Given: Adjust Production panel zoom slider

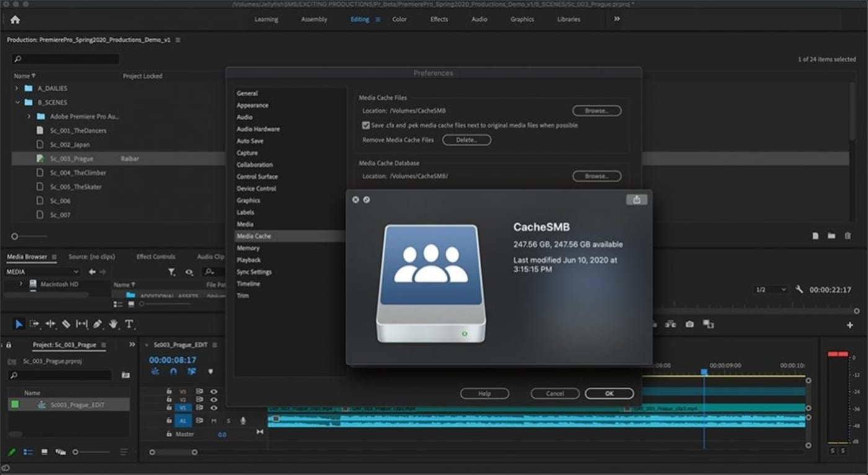Looking at the screenshot, I should (15, 236).
